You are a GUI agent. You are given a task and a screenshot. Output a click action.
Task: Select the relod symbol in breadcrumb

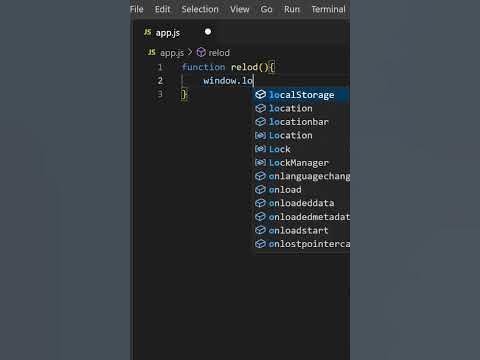(219, 53)
